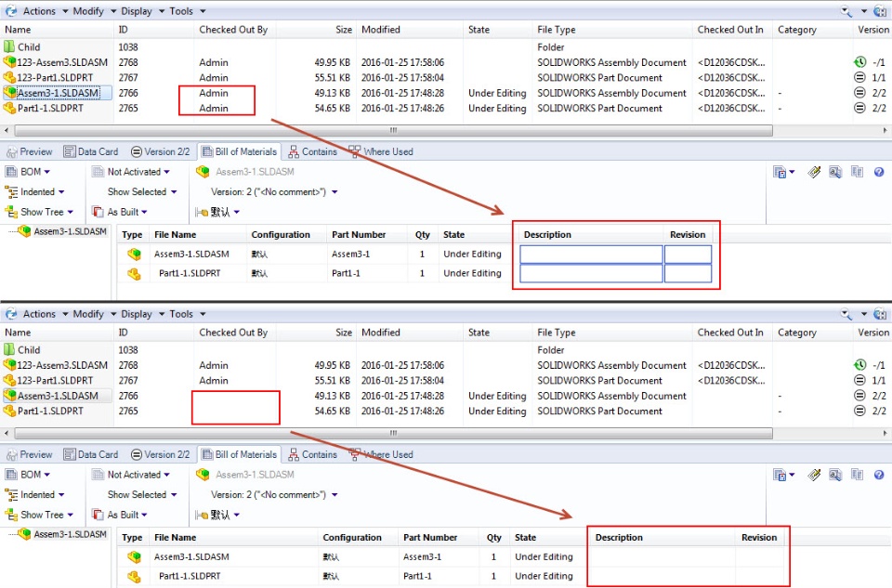The width and height of the screenshot is (892, 588).
Task: Click the Child folder icon in the lower list
Action: pyautogui.click(x=9, y=349)
